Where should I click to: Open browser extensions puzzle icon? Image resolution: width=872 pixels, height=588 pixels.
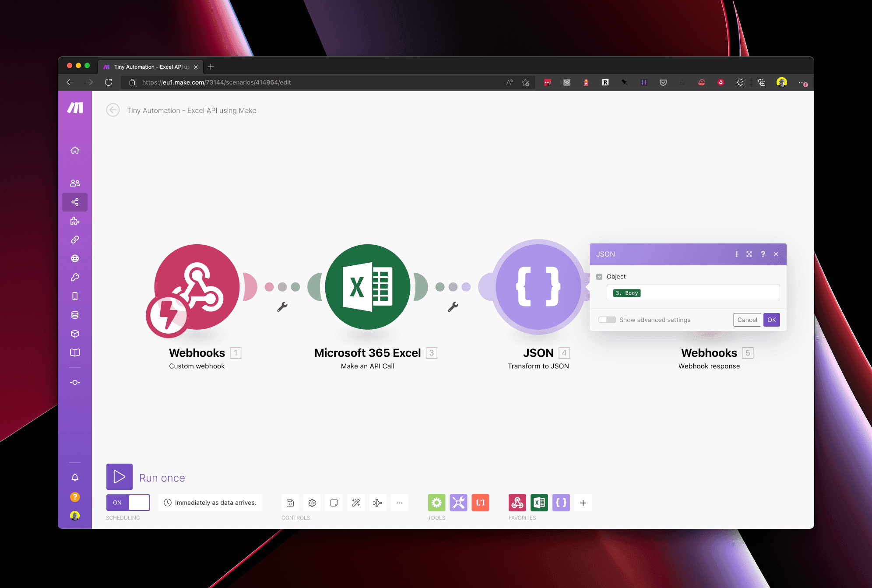[740, 82]
